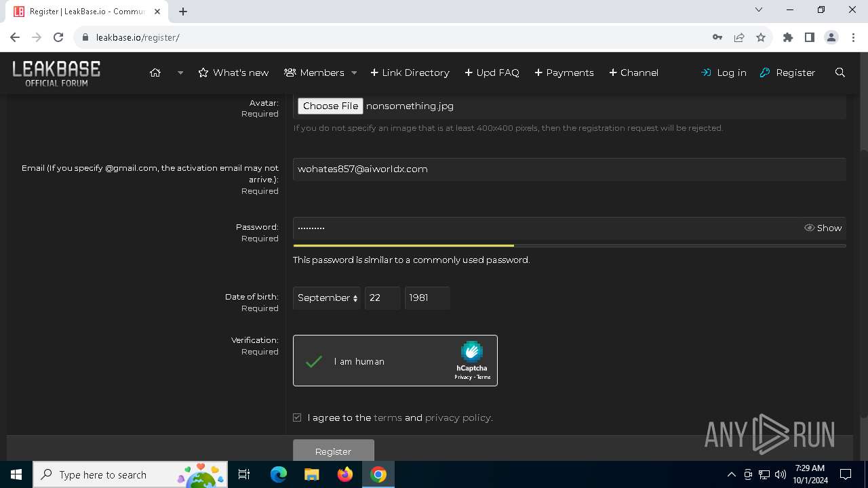868x488 pixels.
Task: Expand hidden system tray icons
Action: tap(731, 474)
